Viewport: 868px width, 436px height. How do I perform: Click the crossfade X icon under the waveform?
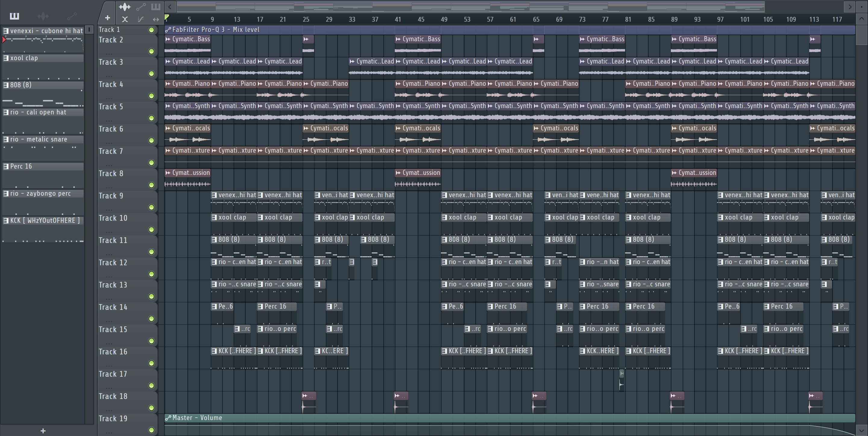[x=125, y=19]
